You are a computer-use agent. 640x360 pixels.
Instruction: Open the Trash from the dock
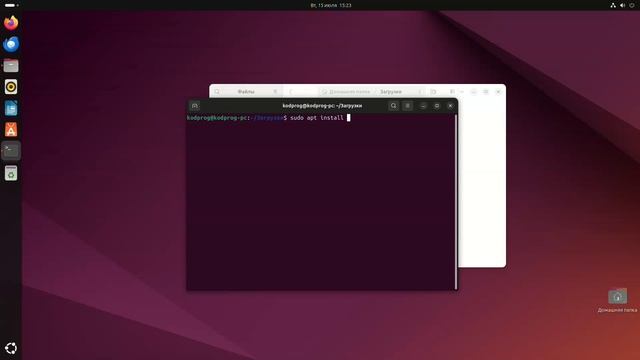point(11,173)
